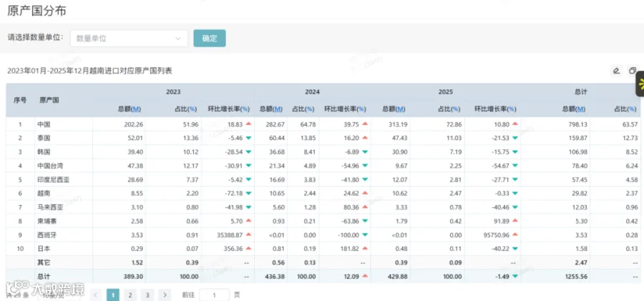Click the 2025 总额 (M) unit link
This screenshot has height=301, width=644.
[x=401, y=109]
